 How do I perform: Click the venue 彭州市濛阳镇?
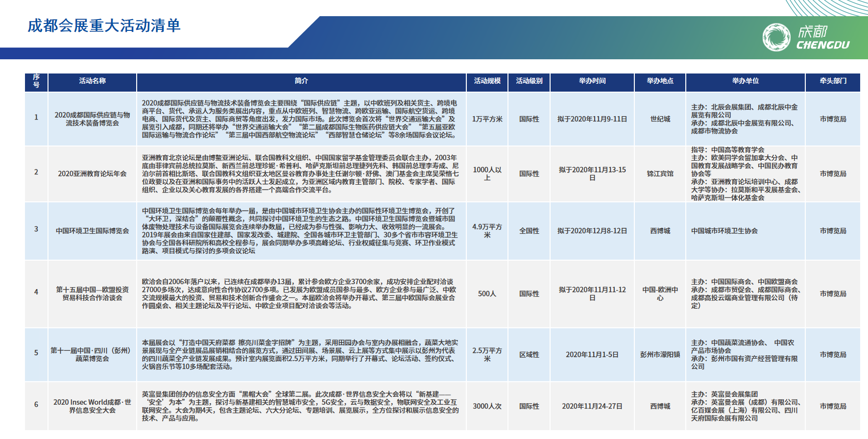(x=660, y=355)
